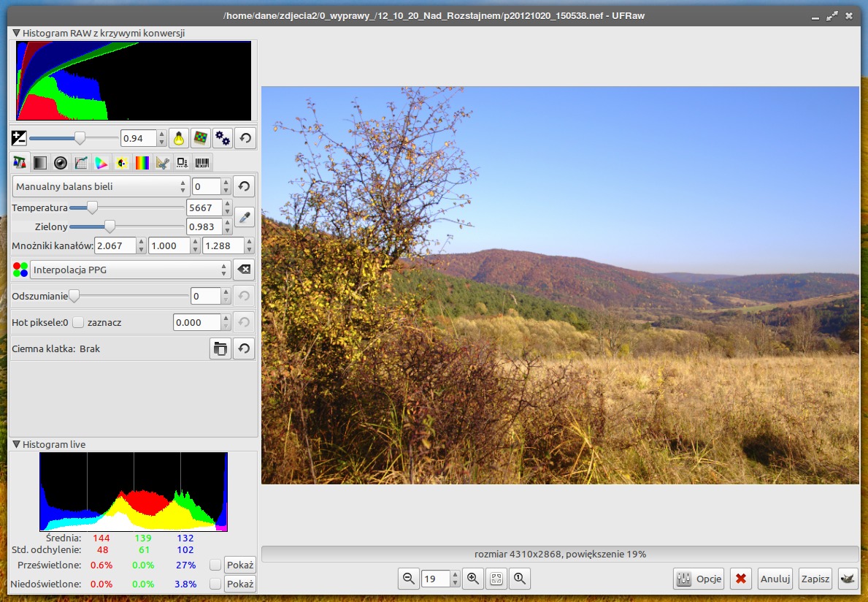Reset the dark frame (Ciemna klatka)

click(244, 349)
